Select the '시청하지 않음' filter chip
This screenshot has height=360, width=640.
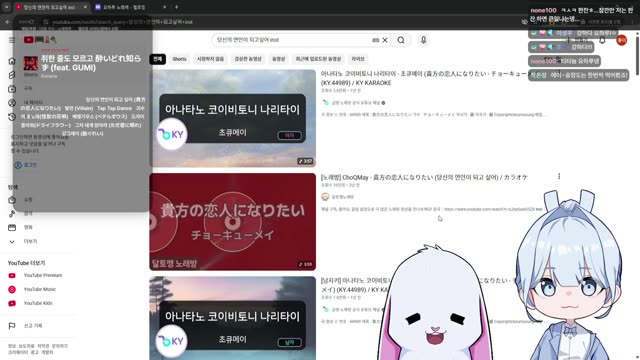pyautogui.click(x=210, y=59)
